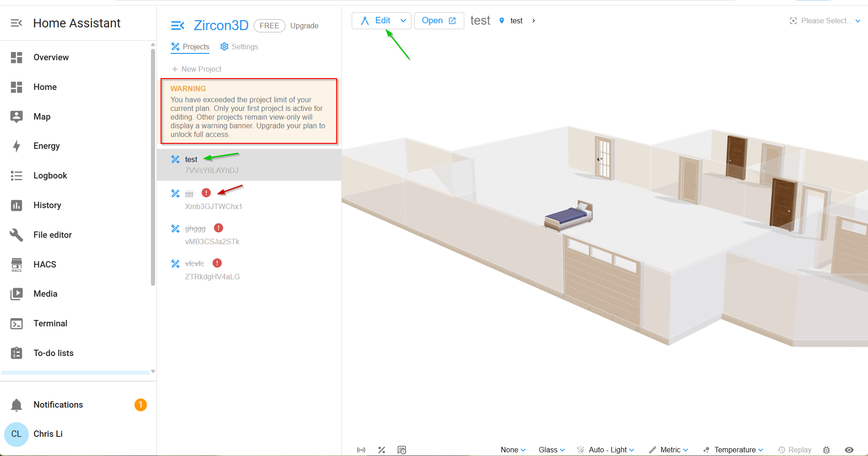Click the Zircon3D panel menu icon
The image size is (868, 456).
click(177, 26)
